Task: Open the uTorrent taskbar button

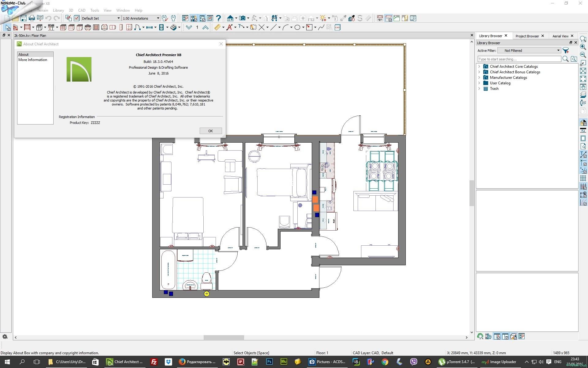Action: tap(457, 362)
